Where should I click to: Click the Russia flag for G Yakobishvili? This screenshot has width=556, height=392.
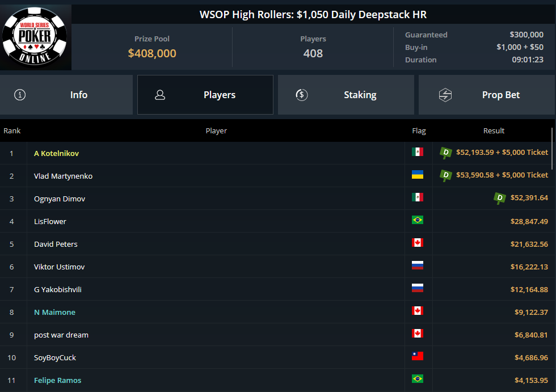point(418,288)
